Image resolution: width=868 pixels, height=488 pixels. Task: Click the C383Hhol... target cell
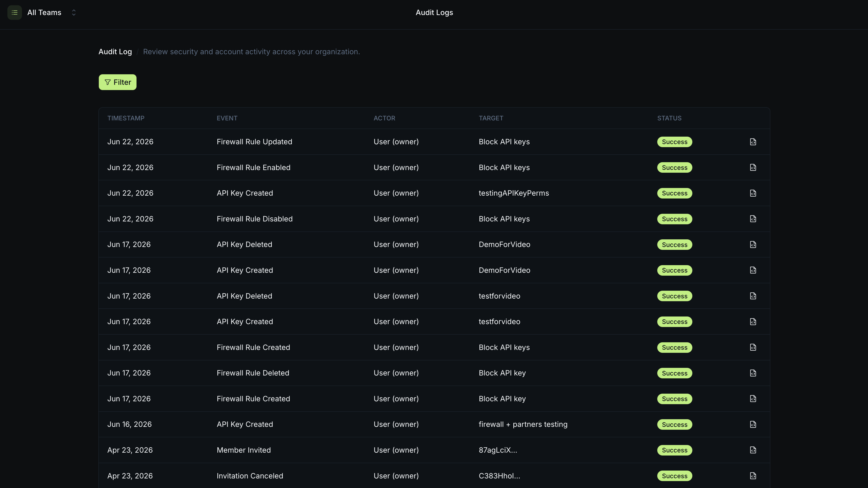coord(499,476)
